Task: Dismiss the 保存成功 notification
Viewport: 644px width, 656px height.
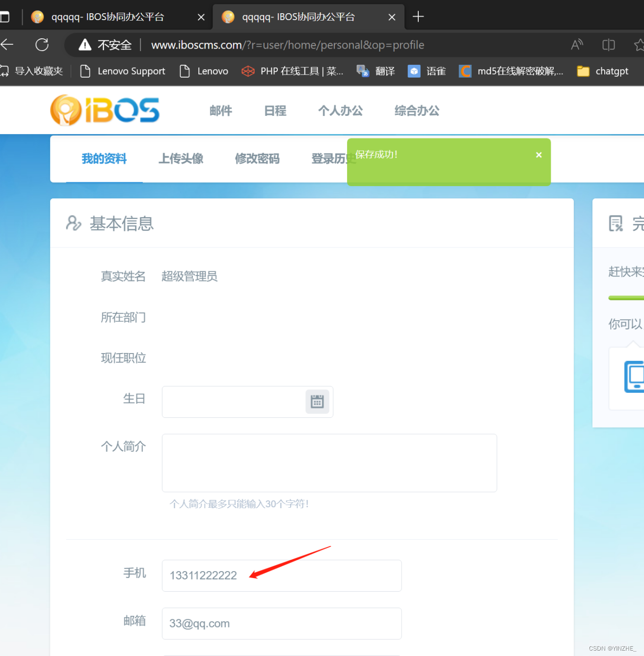Action: (x=539, y=155)
